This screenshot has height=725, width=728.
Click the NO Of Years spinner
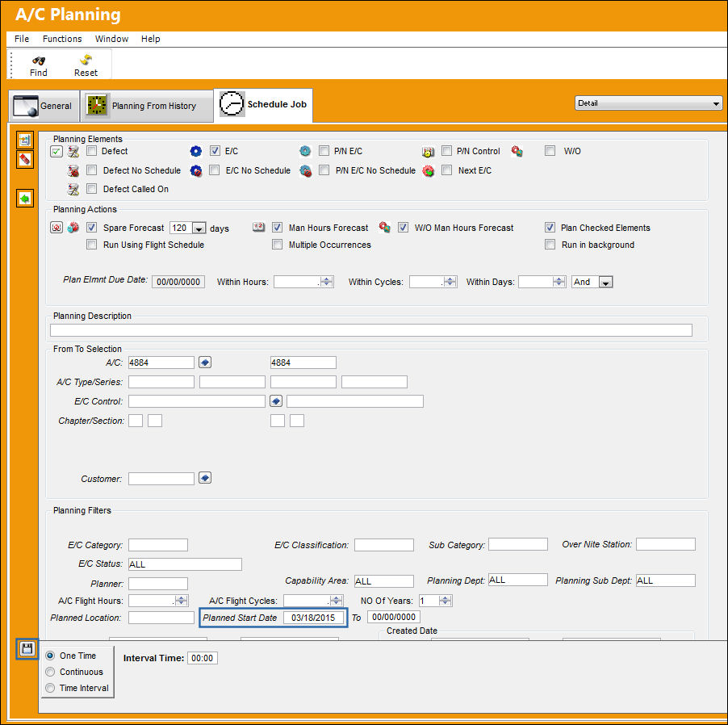click(445, 601)
